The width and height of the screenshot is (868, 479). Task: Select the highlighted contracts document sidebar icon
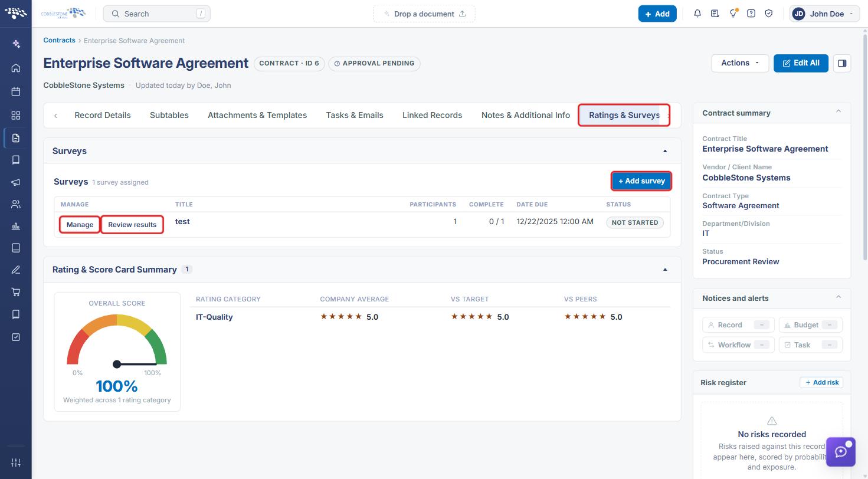(16, 138)
